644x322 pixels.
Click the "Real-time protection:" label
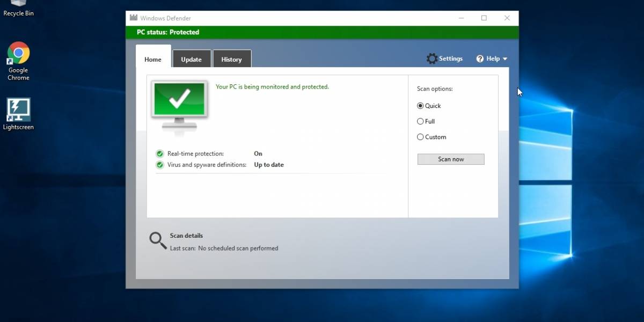point(195,153)
